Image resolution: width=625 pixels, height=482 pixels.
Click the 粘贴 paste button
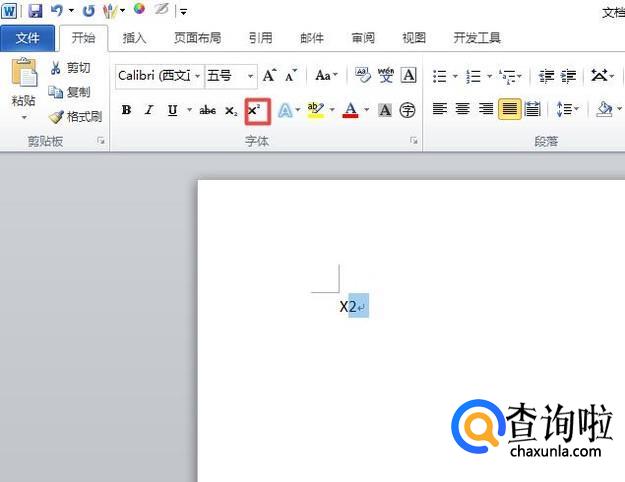click(x=24, y=85)
